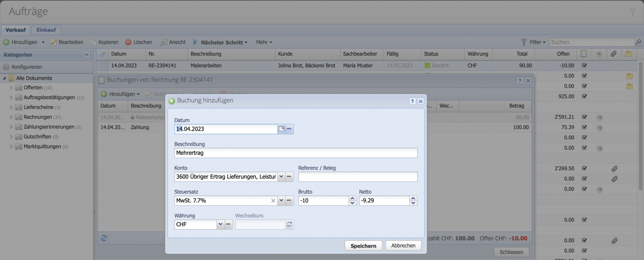Open the calendar date picker icon

[x=281, y=129]
